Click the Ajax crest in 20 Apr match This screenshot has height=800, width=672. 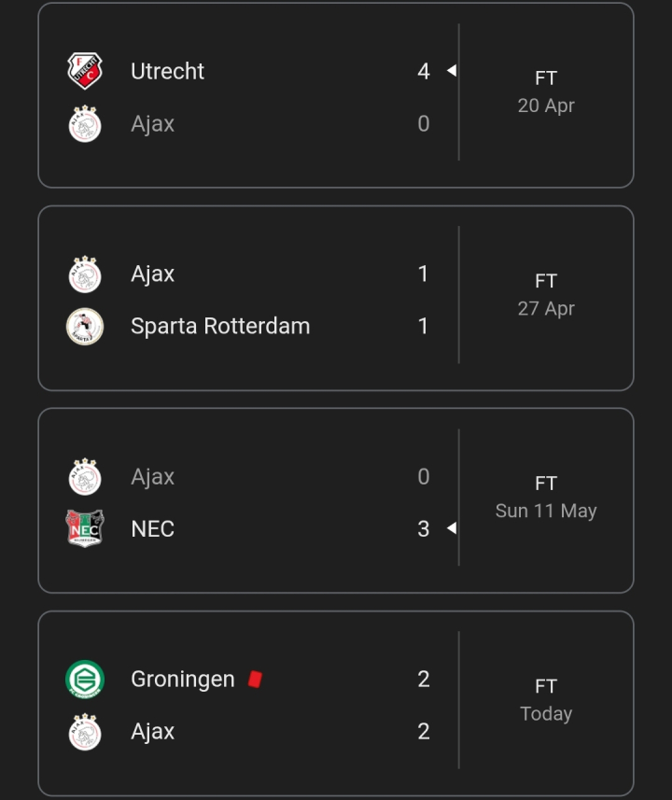pos(85,123)
